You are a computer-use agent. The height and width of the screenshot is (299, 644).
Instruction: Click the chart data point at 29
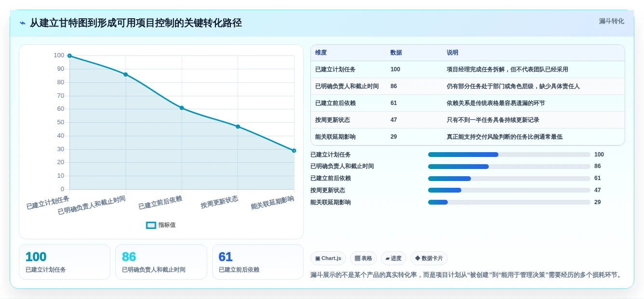294,151
